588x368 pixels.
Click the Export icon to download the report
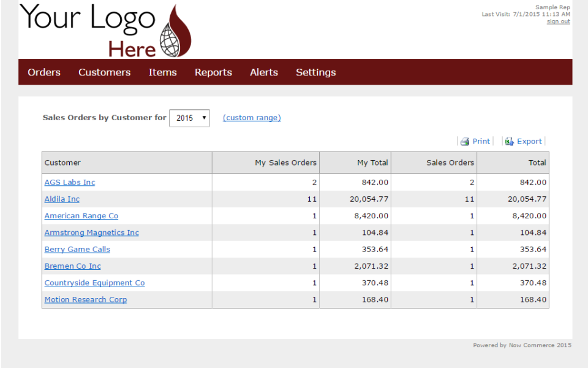click(523, 141)
